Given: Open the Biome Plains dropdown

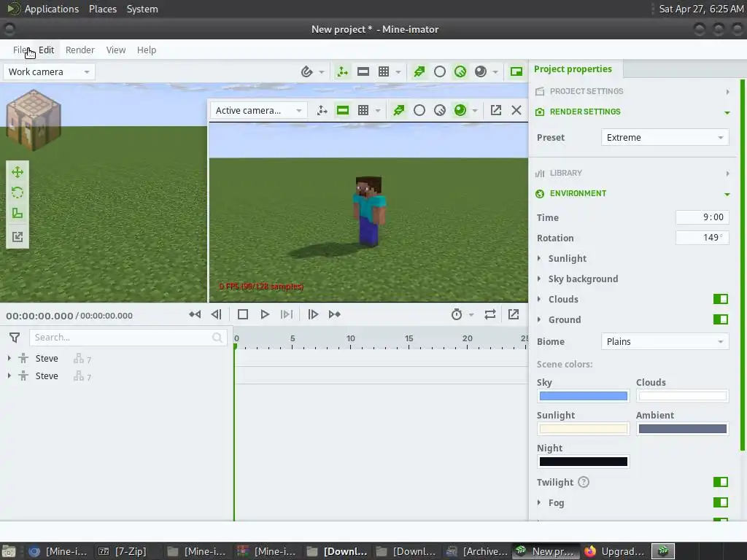Looking at the screenshot, I should [x=665, y=342].
